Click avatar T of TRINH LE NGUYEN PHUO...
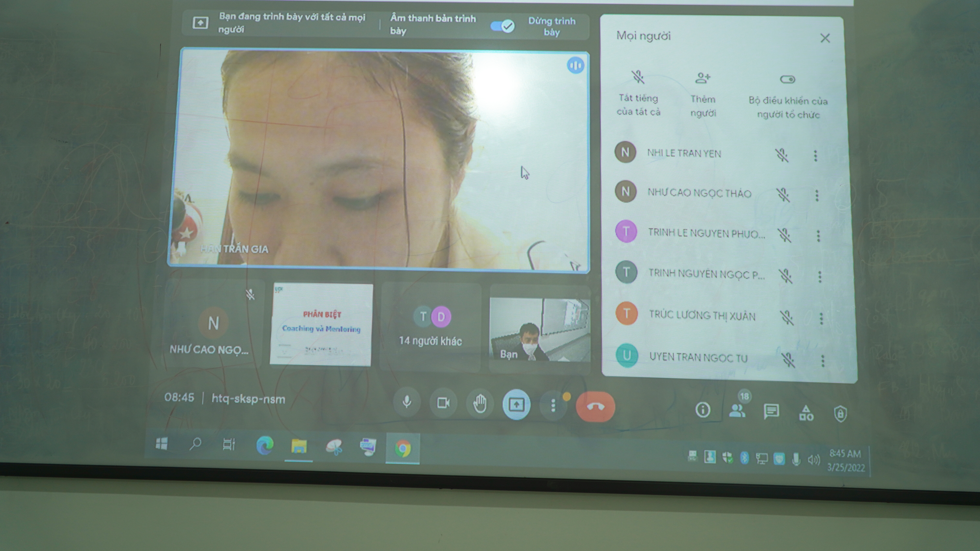Image resolution: width=980 pixels, height=551 pixels. (x=626, y=231)
